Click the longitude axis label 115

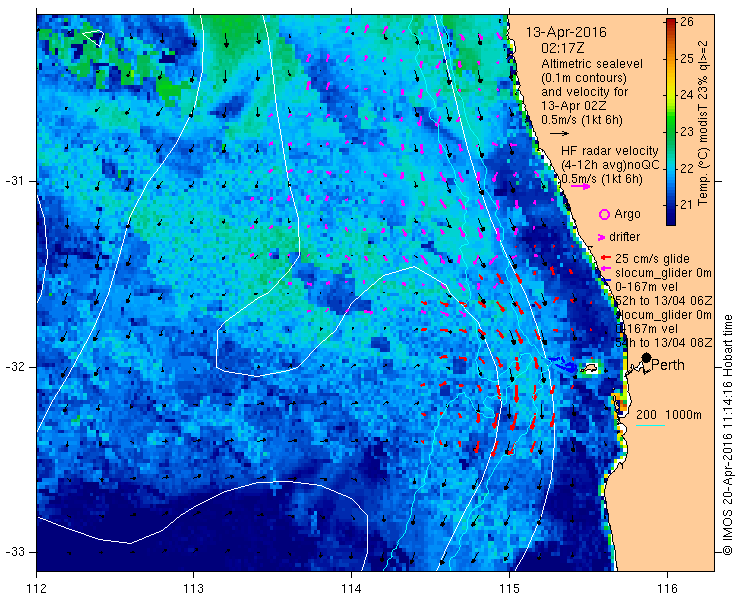click(x=509, y=589)
